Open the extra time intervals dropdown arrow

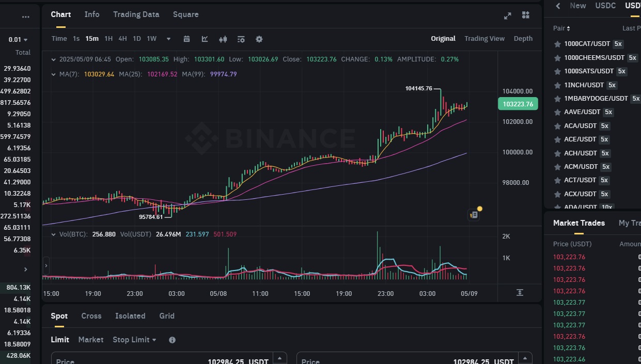[168, 39]
